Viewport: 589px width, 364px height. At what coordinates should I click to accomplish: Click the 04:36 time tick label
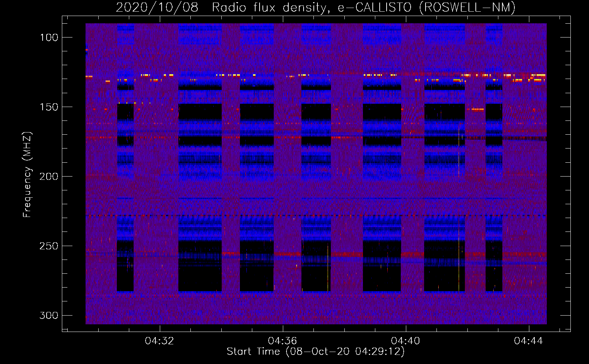click(x=282, y=341)
